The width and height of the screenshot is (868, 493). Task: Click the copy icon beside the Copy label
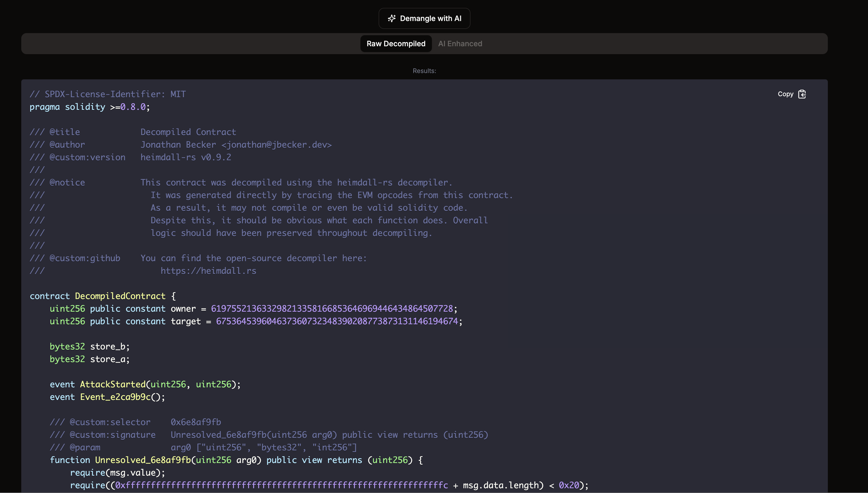802,94
